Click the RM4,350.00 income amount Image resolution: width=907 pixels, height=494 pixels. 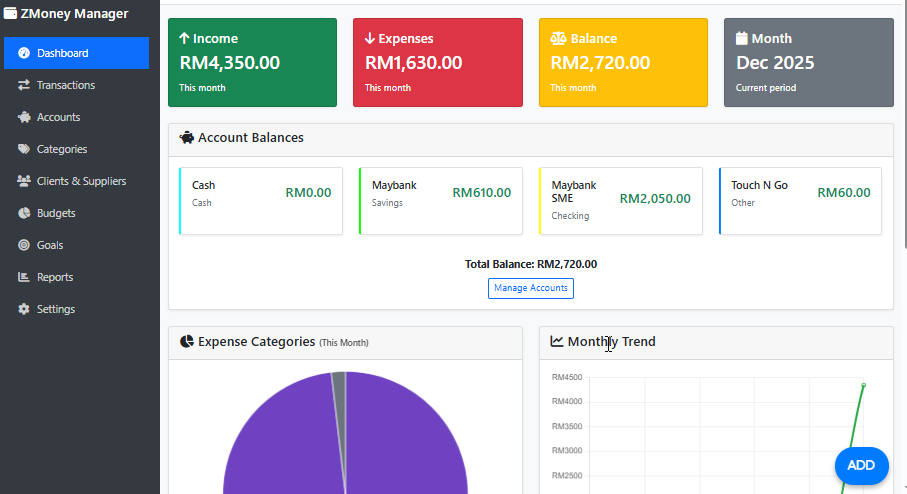pyautogui.click(x=230, y=62)
